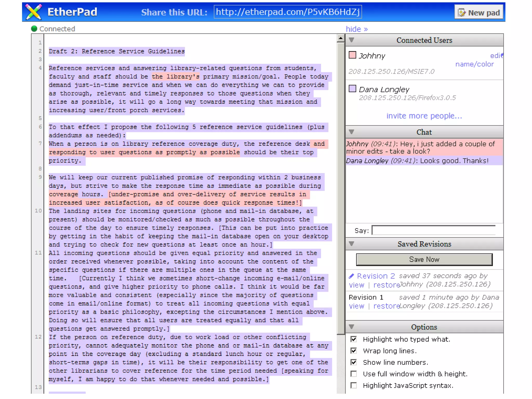Viewport: 532px width, 399px height.
Task: Uncheck Wrap long lines checkbox
Action: [x=354, y=351]
